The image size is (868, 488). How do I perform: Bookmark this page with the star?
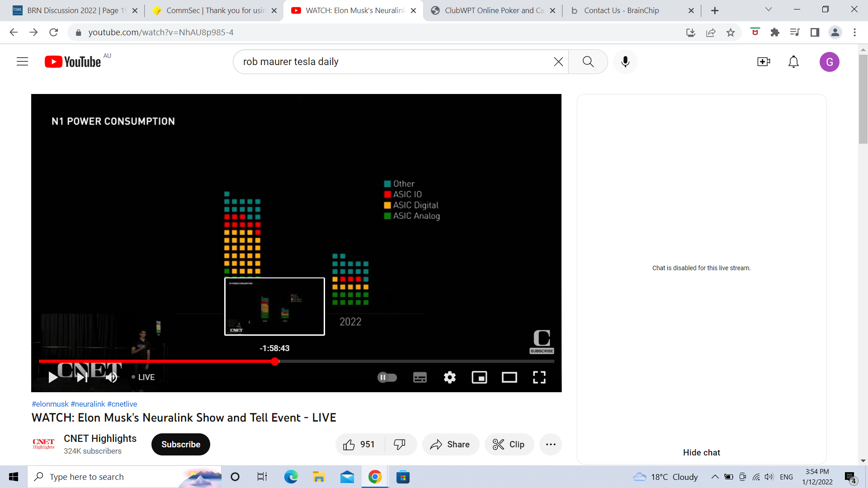pos(730,32)
